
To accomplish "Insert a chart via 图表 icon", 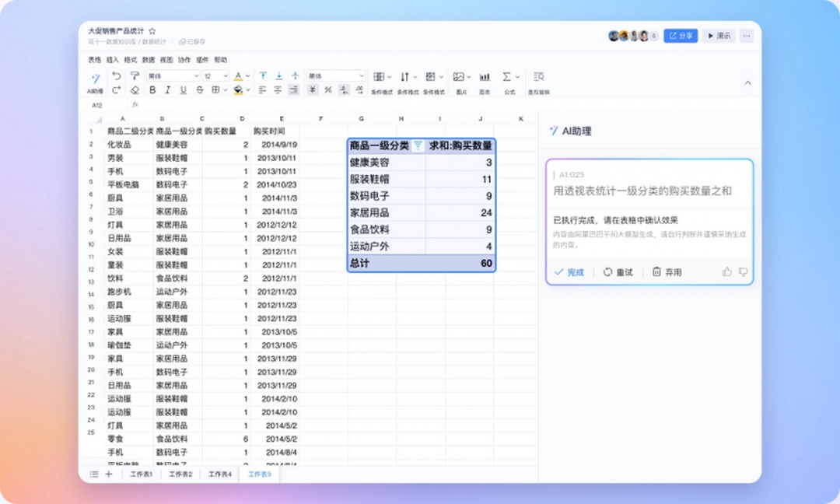I will (x=485, y=77).
